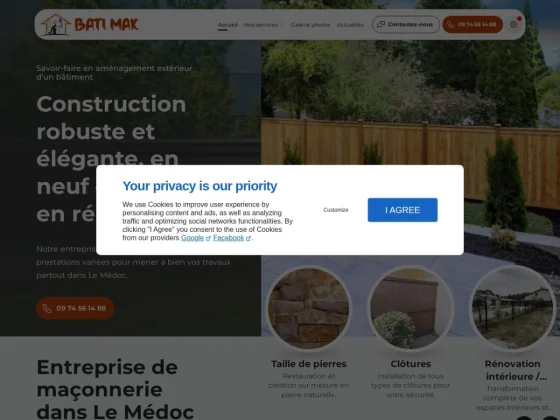Click phone icon in header call button
Image resolution: width=560 pixels, height=420 pixels.
pyautogui.click(x=451, y=25)
